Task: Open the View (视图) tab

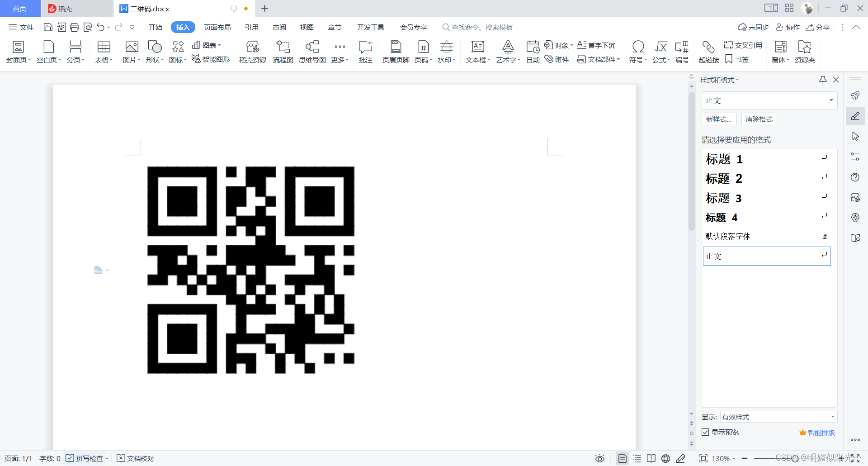Action: (307, 27)
